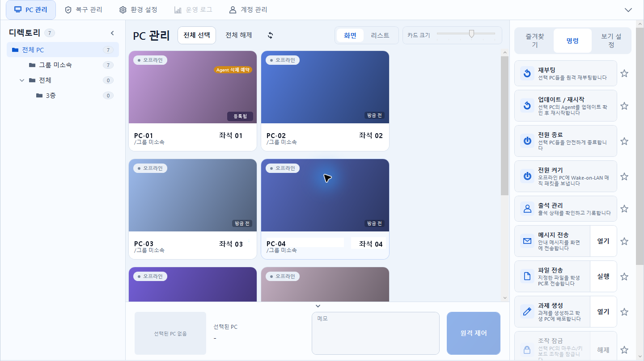Screen dimensions: 644x361
Task: Switch to the 즐겨찾기 panel tab
Action: click(x=534, y=41)
